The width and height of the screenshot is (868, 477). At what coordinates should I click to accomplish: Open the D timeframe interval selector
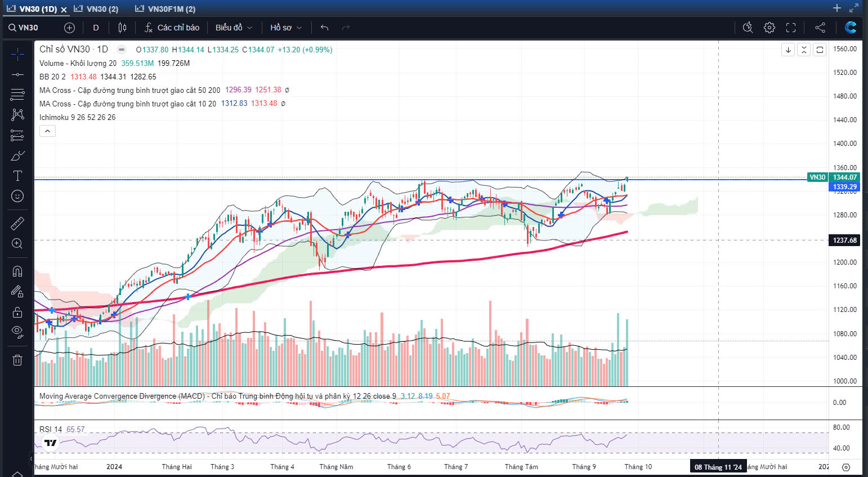tap(96, 28)
